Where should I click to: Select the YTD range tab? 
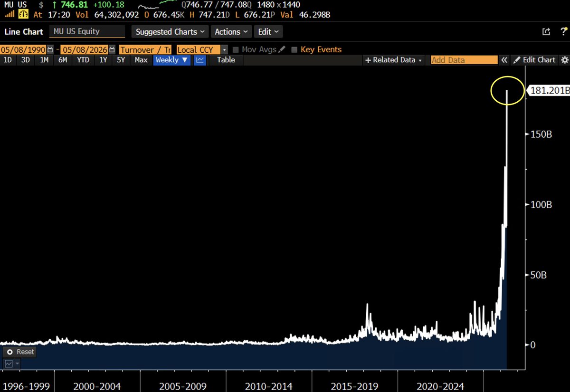(83, 60)
